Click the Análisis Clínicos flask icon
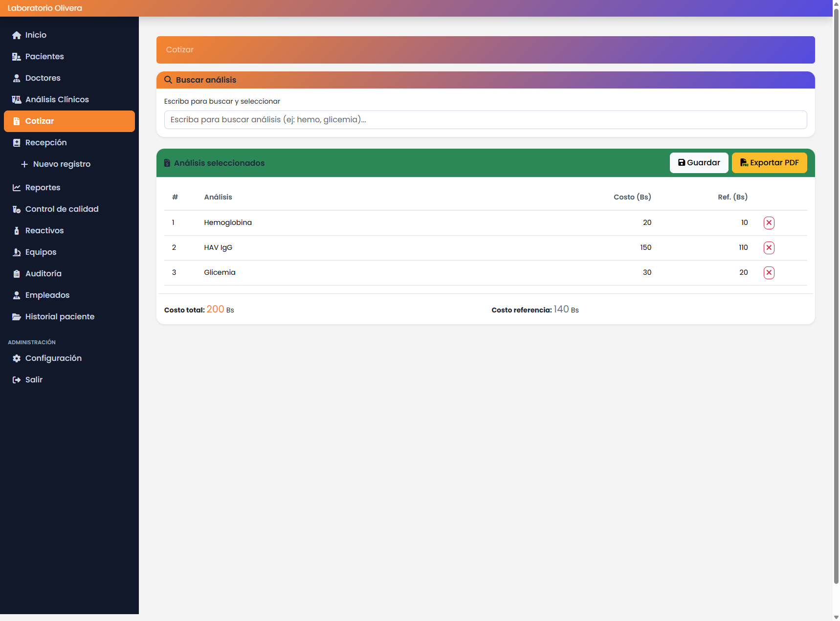 (17, 100)
